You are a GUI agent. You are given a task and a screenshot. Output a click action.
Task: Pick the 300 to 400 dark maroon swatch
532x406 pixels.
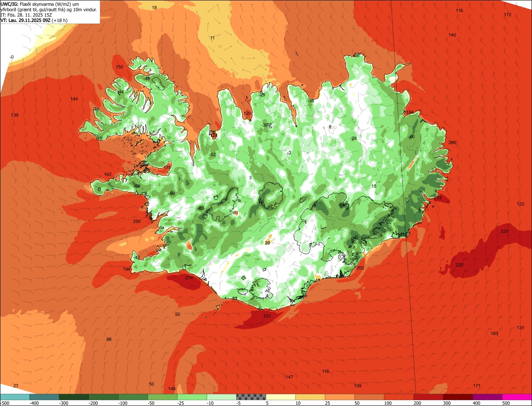[x=458, y=396]
